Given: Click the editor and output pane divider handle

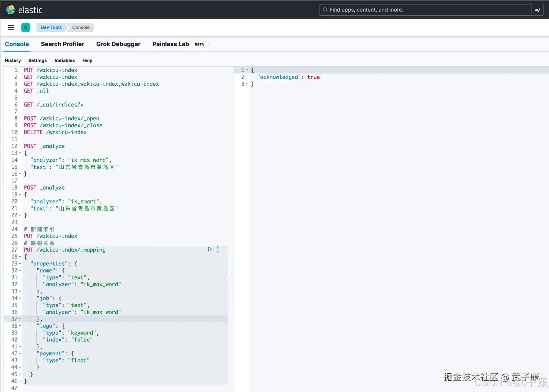Looking at the screenshot, I should click(231, 274).
